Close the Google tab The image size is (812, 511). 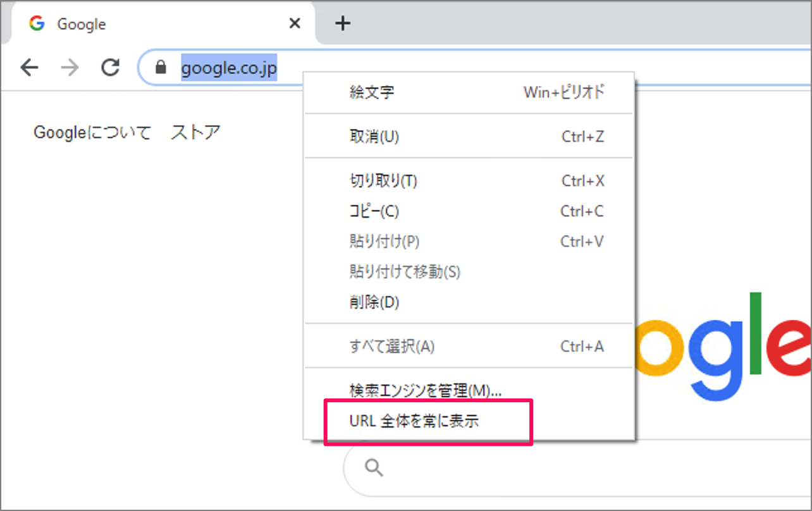[295, 24]
